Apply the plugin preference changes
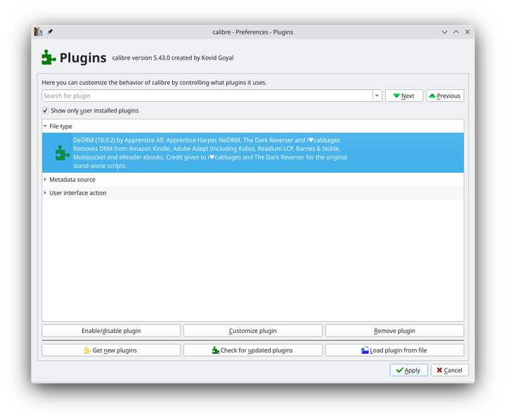The width and height of the screenshot is (506, 420). pos(408,370)
